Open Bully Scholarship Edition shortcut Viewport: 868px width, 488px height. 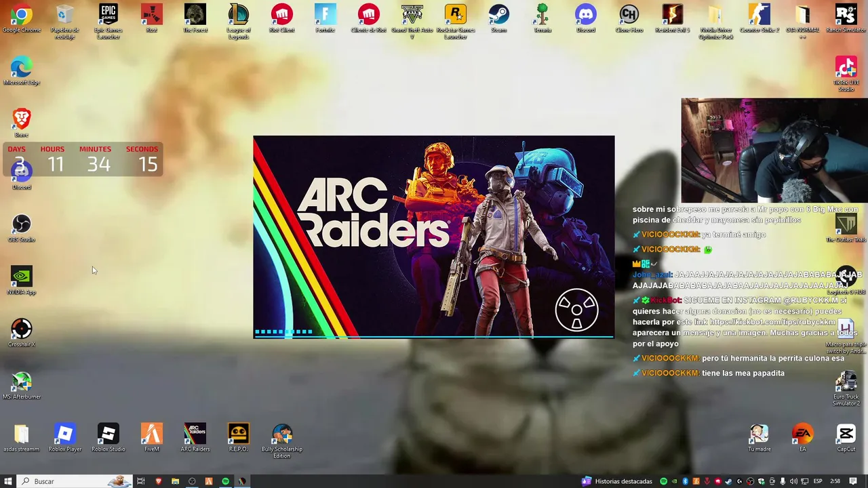282,441
